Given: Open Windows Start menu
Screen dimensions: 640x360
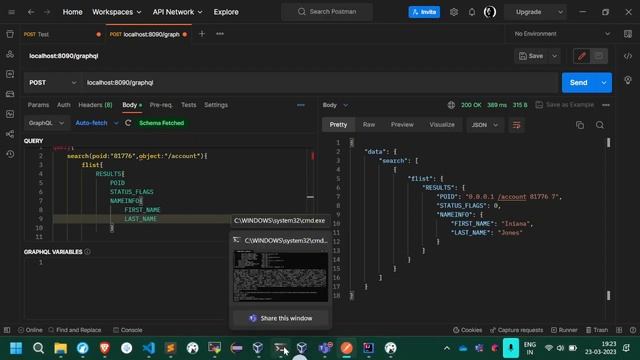Looking at the screenshot, I should 16,348.
